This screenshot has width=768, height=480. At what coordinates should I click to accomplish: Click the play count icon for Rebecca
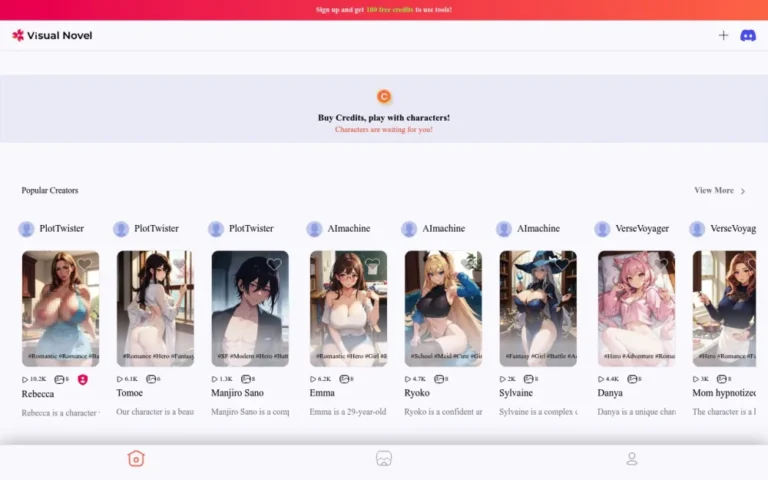pos(25,380)
